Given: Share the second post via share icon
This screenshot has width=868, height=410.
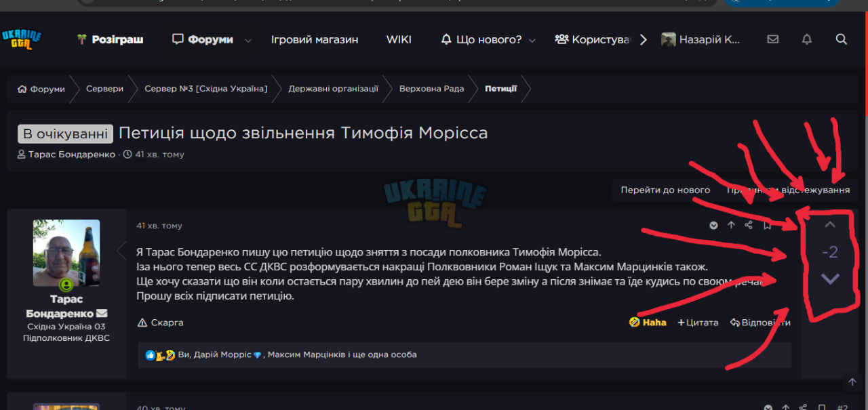Looking at the screenshot, I should pyautogui.click(x=803, y=408).
